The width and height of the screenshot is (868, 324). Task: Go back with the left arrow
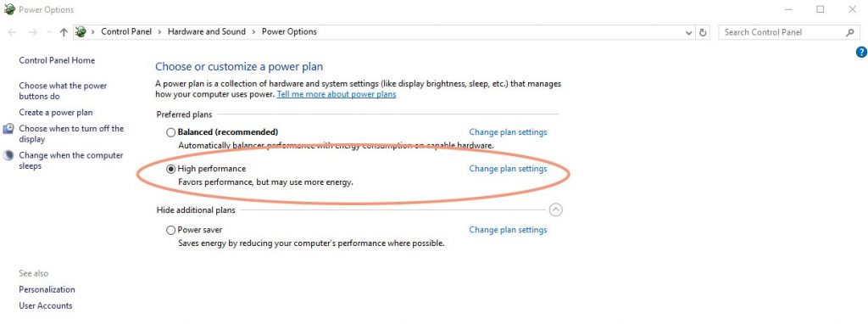12,32
